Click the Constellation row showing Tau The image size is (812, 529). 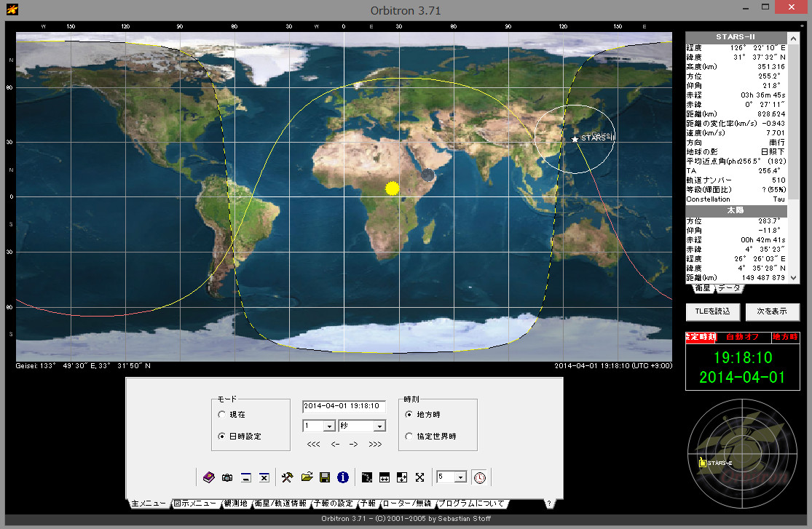[736, 199]
